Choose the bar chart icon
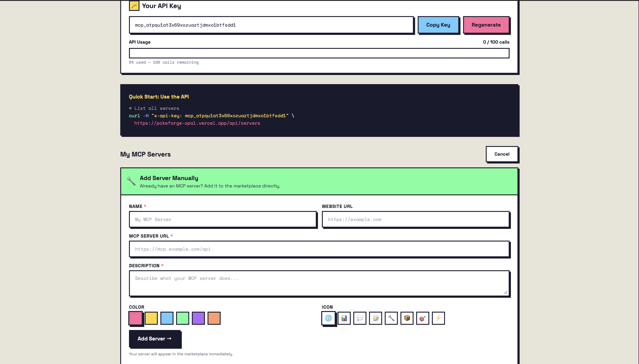 (x=344, y=318)
